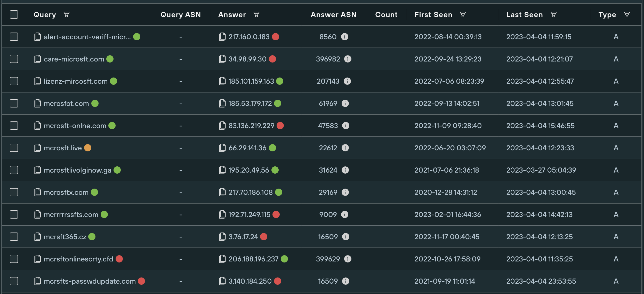The height and width of the screenshot is (294, 644).
Task: Copy the IP address 217.160.0.183
Action: click(x=222, y=37)
